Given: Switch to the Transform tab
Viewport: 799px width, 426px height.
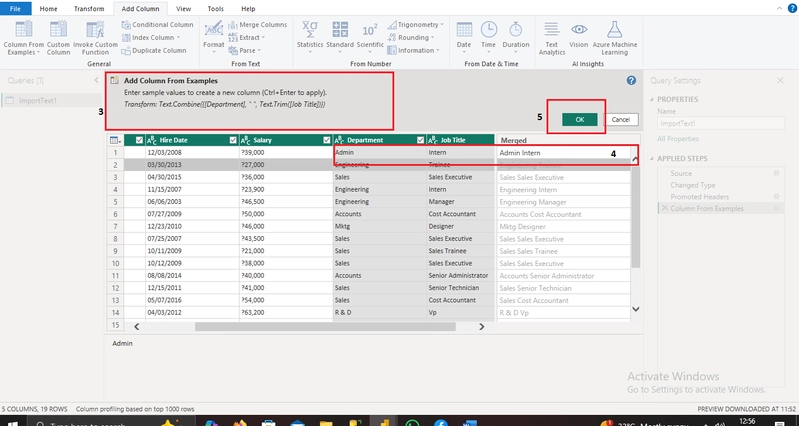Looking at the screenshot, I should (89, 9).
